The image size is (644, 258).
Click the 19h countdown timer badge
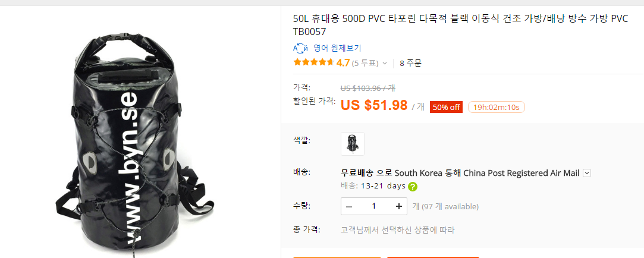tap(497, 107)
